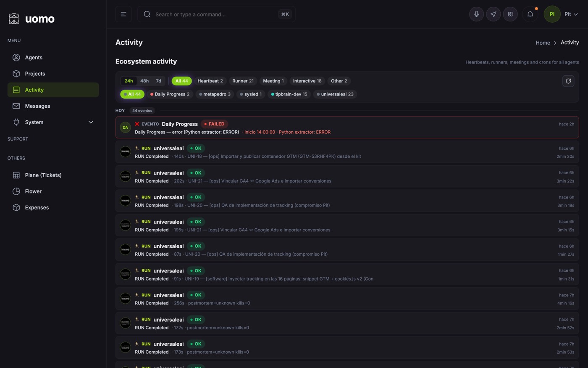Filter agents by sysled 1
This screenshot has width=588, height=368.
(x=251, y=94)
